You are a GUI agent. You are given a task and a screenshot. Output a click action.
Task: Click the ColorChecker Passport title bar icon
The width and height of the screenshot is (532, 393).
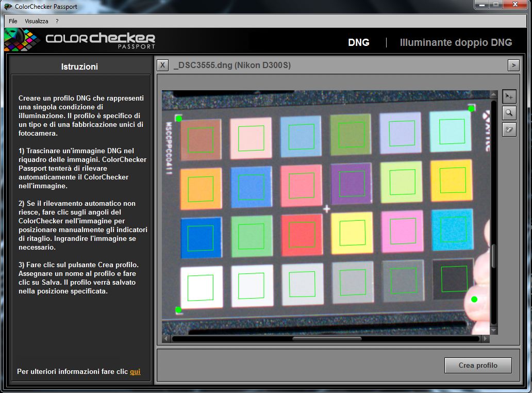pos(8,7)
